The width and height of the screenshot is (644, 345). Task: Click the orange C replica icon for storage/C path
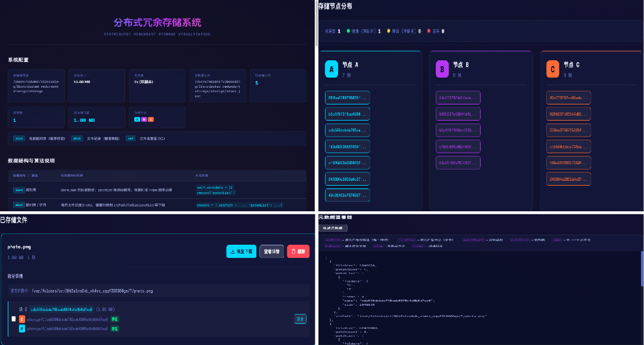(22, 319)
